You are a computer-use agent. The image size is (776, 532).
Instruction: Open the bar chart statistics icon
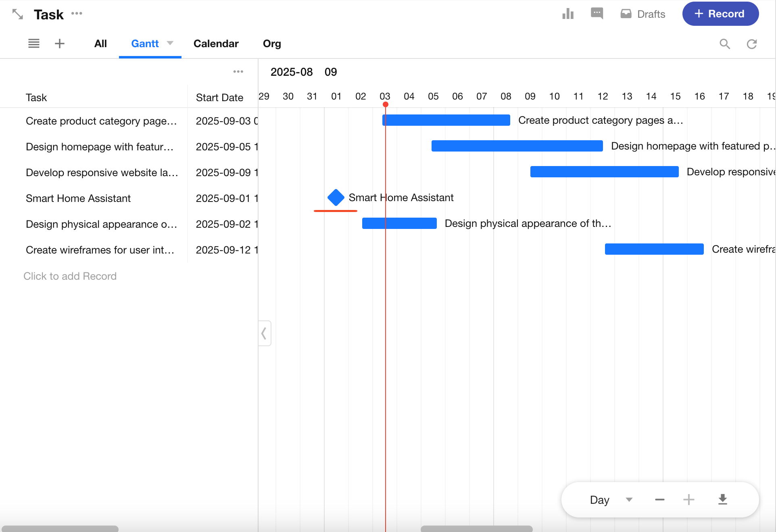click(568, 14)
